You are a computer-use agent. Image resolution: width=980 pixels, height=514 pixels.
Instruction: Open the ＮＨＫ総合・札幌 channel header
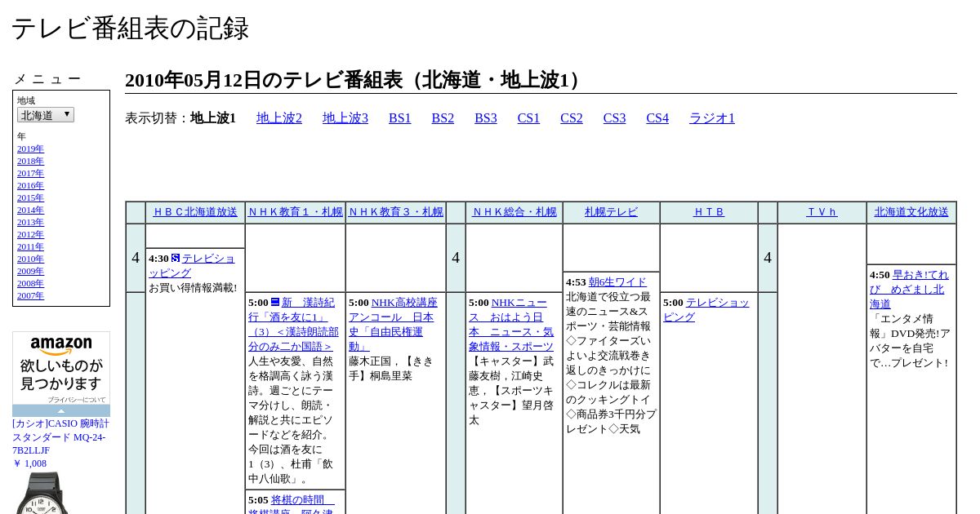pyautogui.click(x=514, y=212)
